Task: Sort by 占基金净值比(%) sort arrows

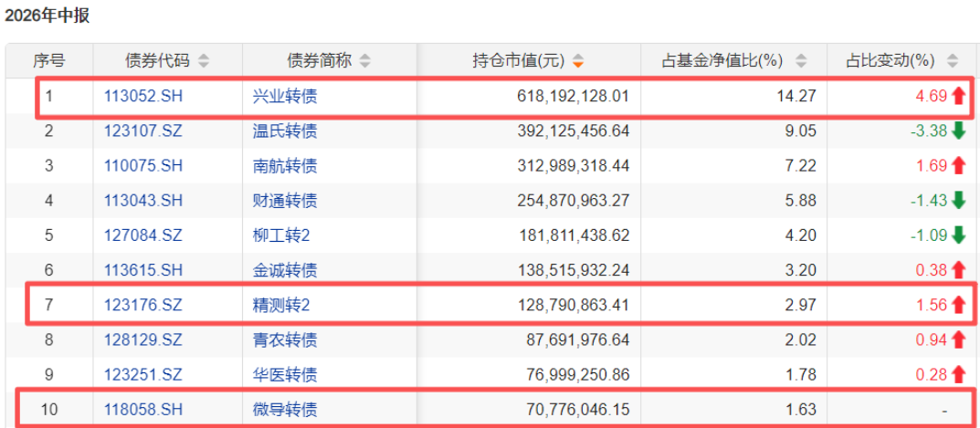Action: 801,60
